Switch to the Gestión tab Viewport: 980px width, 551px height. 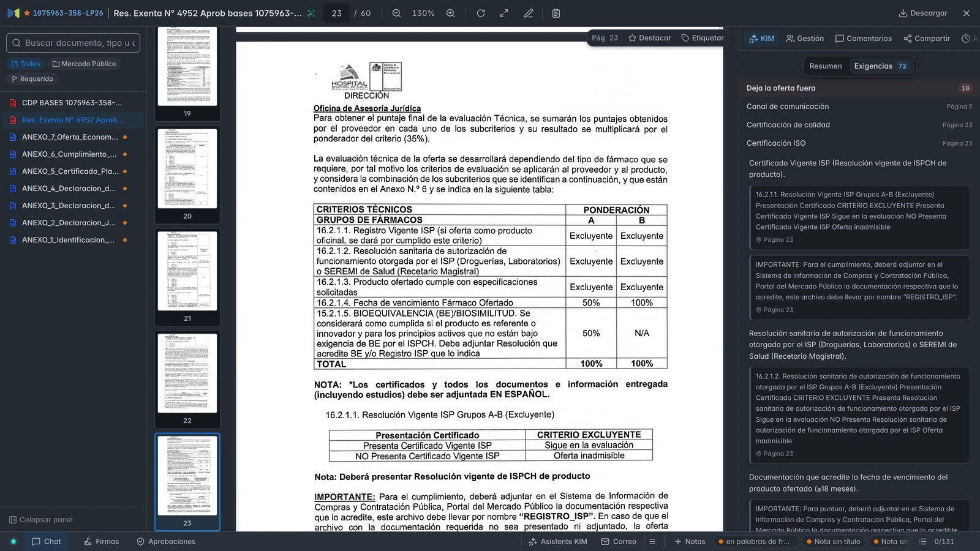tap(805, 39)
